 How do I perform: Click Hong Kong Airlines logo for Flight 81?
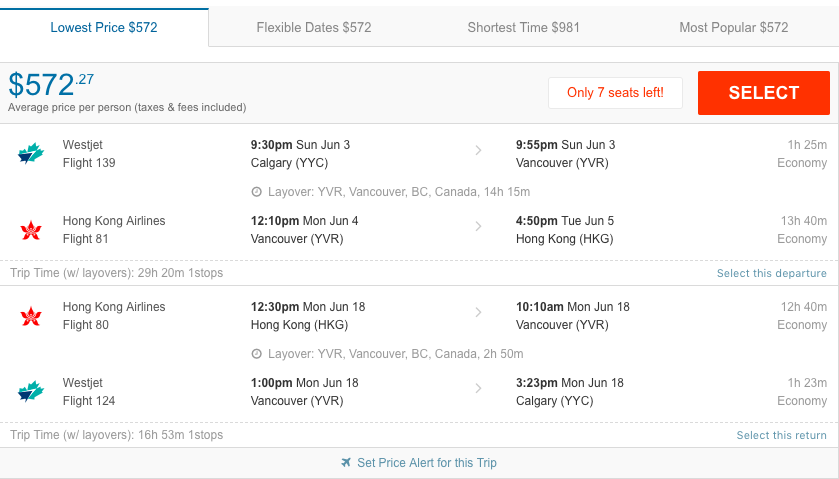click(x=30, y=230)
